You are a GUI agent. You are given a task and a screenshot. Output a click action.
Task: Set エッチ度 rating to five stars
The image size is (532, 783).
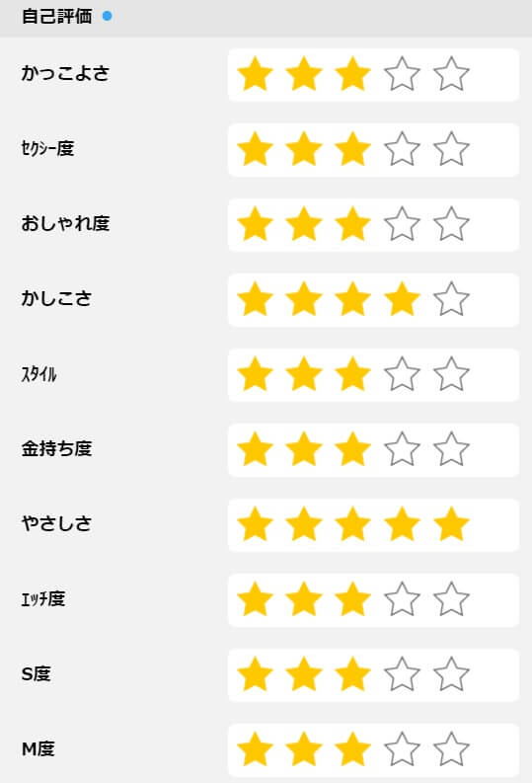[x=451, y=598]
